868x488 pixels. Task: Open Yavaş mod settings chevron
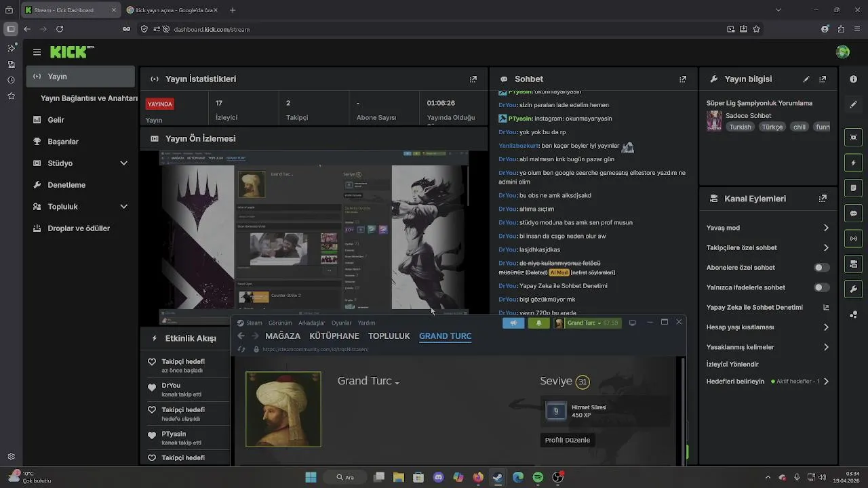click(x=826, y=228)
